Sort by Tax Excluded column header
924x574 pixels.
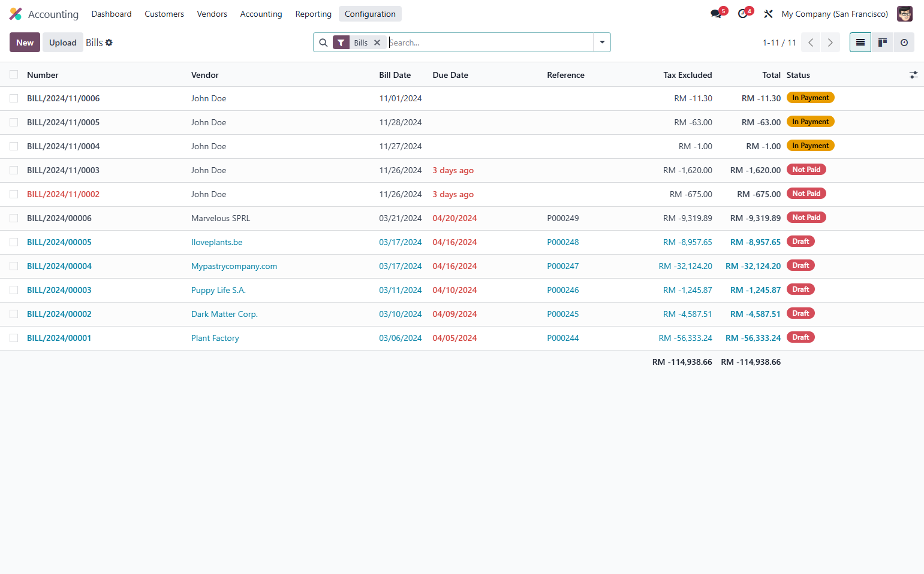tap(688, 75)
